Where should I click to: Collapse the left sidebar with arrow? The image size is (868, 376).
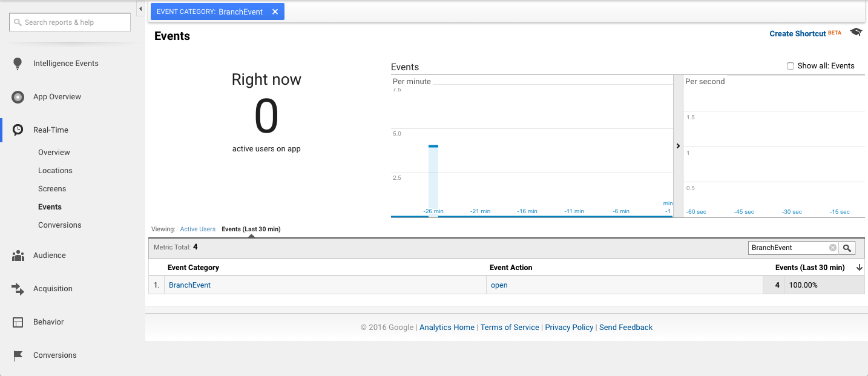[140, 8]
